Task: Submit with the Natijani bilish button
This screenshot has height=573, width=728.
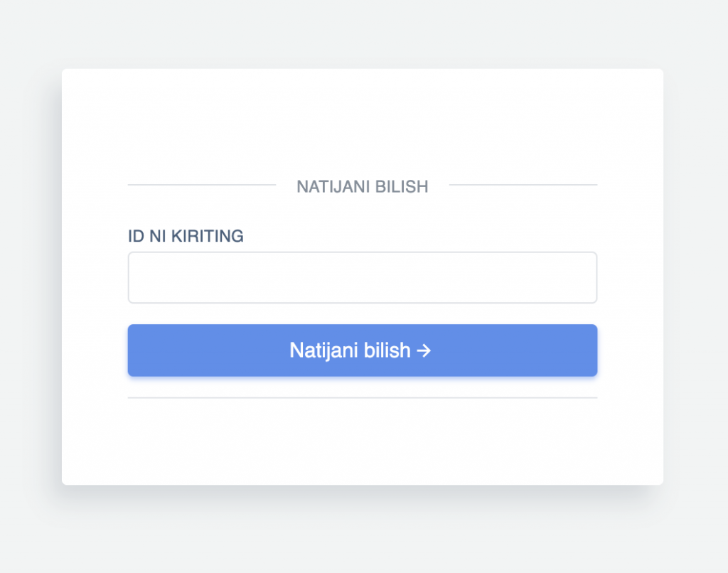Action: pos(363,350)
